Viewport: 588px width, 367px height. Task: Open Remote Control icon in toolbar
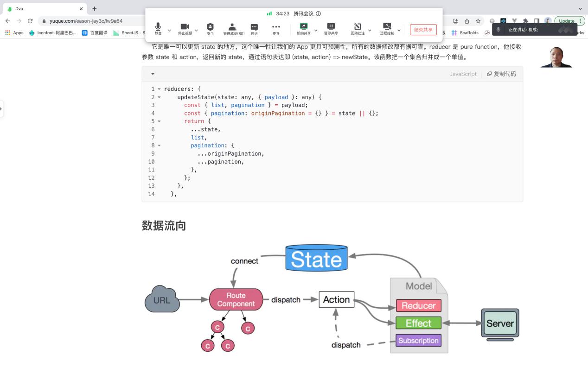coord(387,28)
